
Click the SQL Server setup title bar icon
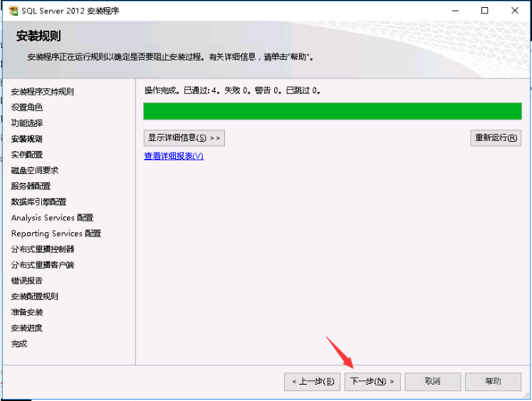pos(12,11)
